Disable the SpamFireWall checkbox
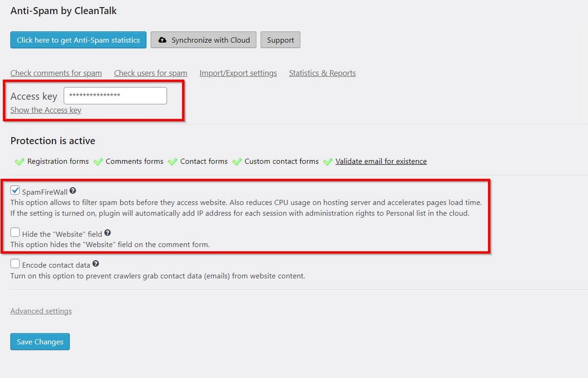This screenshot has width=588, height=378. click(15, 190)
